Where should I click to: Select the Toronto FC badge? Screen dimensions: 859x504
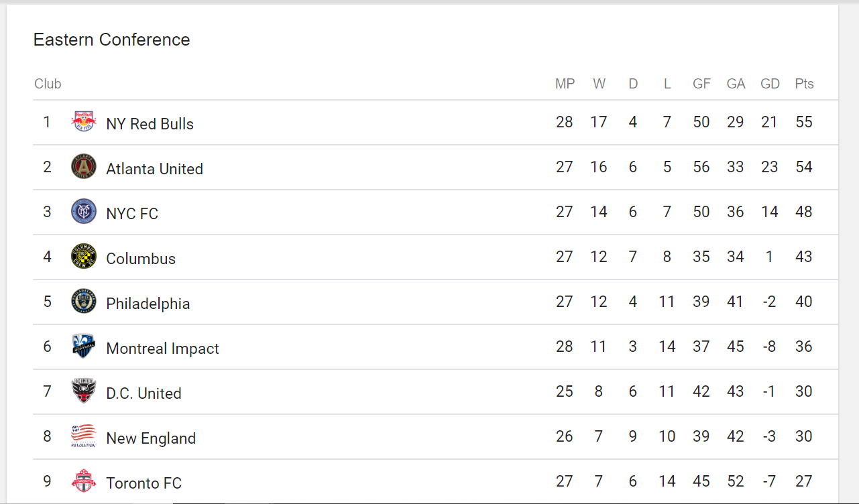tap(84, 481)
